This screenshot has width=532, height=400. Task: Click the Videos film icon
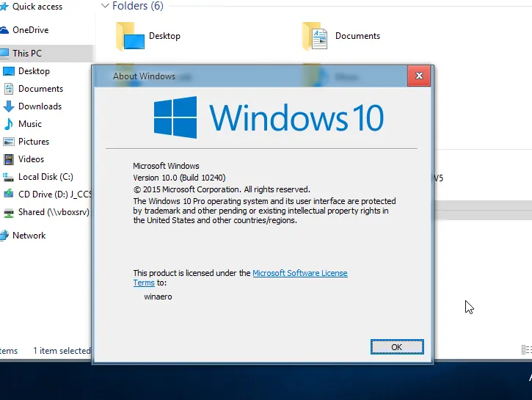pos(9,159)
